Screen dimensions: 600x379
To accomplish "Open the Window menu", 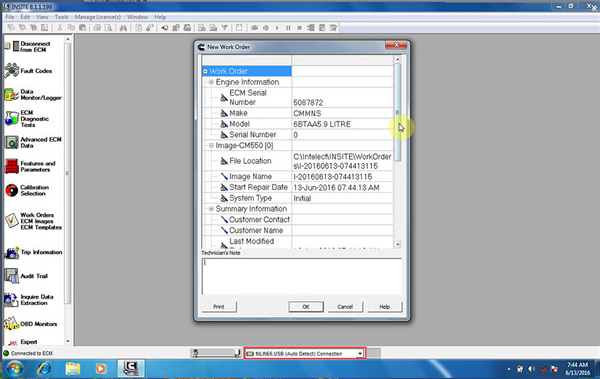I will pos(137,17).
